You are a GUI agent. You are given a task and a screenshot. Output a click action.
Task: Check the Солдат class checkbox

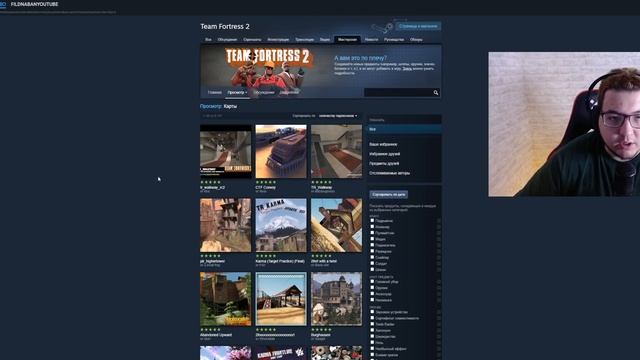point(372,263)
